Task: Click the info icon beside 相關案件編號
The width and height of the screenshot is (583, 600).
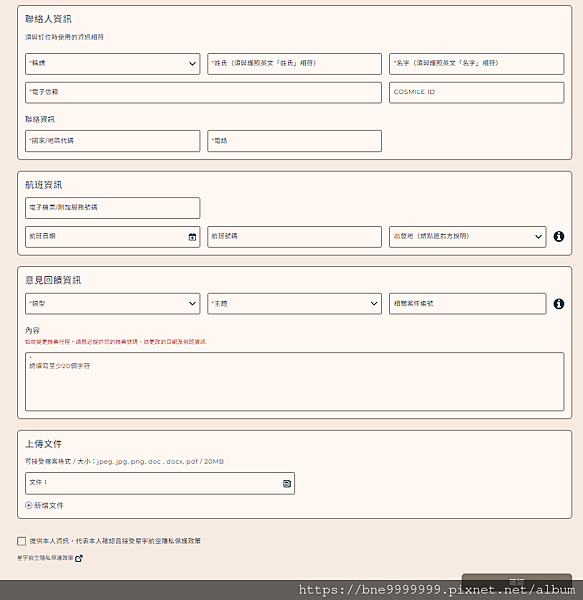Action: [559, 304]
